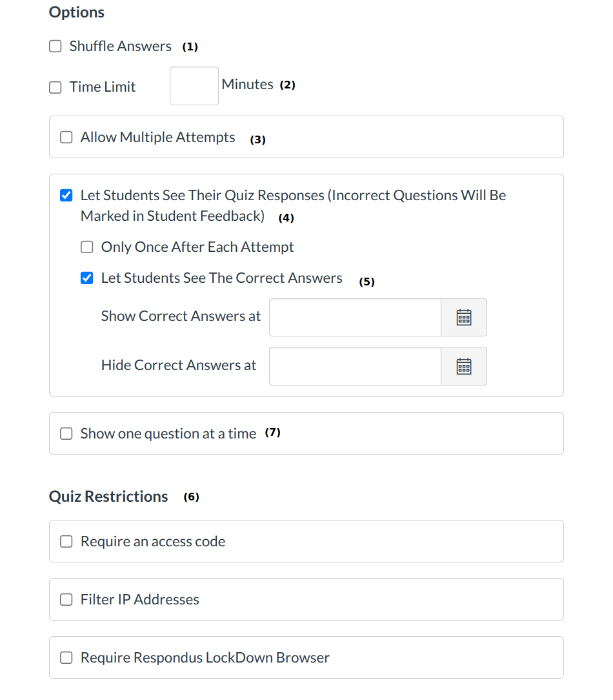Click the "Require an access code" label text
Image resolution: width=613 pixels, height=700 pixels.
click(x=153, y=542)
